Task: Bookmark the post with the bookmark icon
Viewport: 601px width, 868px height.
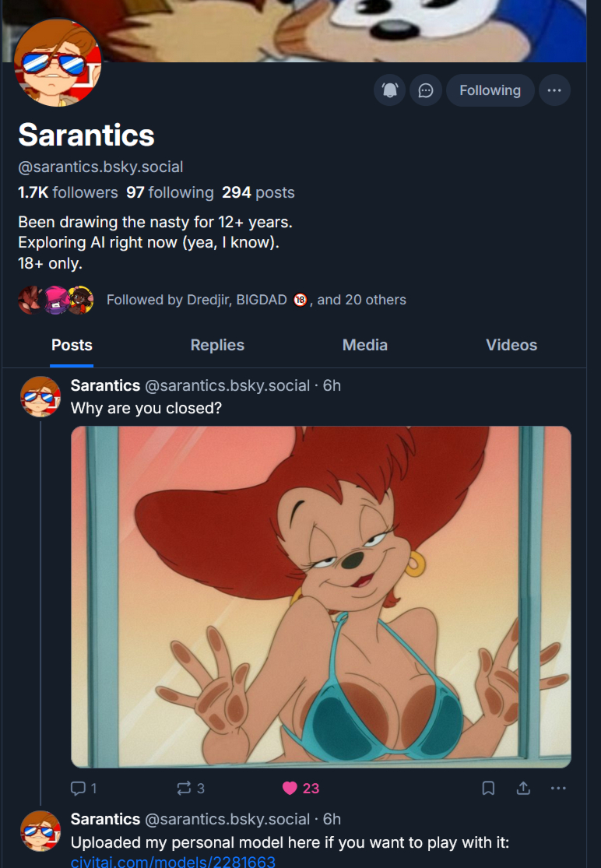Action: tap(488, 788)
